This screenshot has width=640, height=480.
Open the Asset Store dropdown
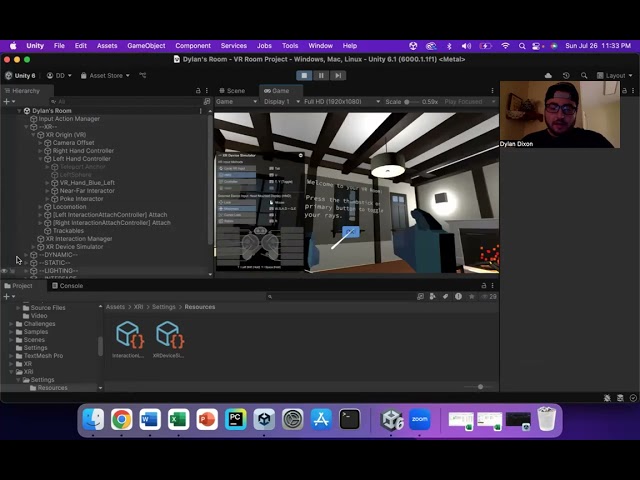pos(105,76)
